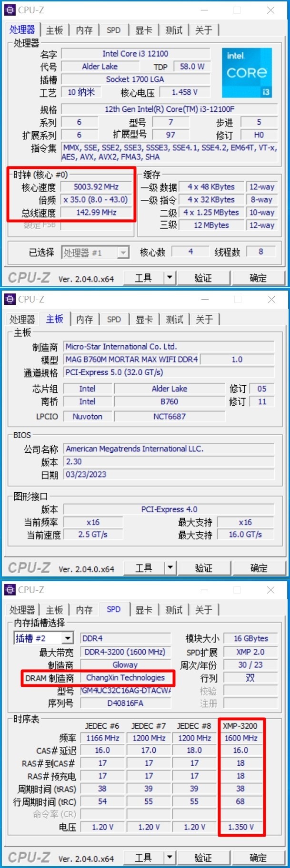Click the multiplier value x 35.0 (8.0 - 43.0)
This screenshot has height=868, width=290.
97,200
